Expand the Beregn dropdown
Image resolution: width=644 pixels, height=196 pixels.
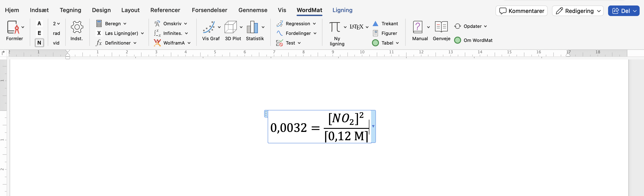[x=125, y=23]
